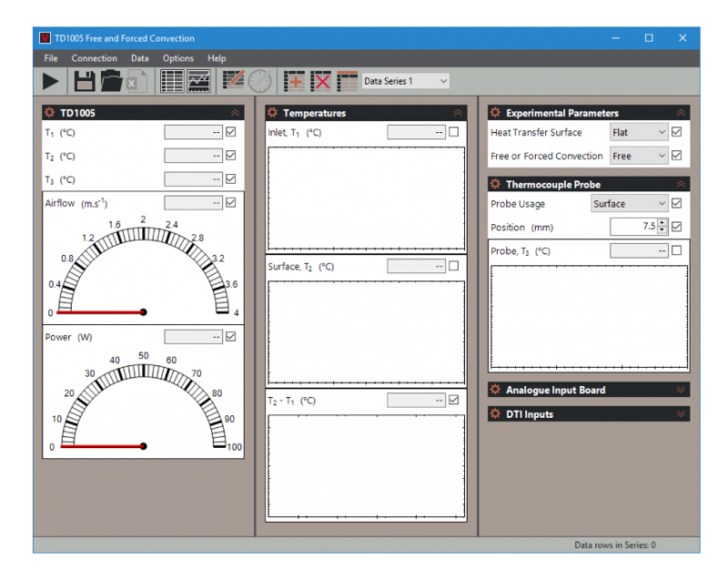The width and height of the screenshot is (728, 570).
Task: Increase Position (mm) with the up arrow
Action: (662, 222)
